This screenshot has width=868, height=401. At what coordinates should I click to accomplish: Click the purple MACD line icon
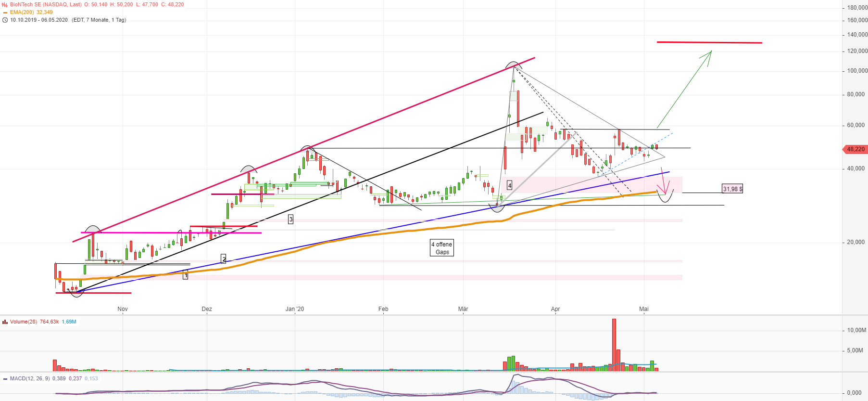(5, 379)
